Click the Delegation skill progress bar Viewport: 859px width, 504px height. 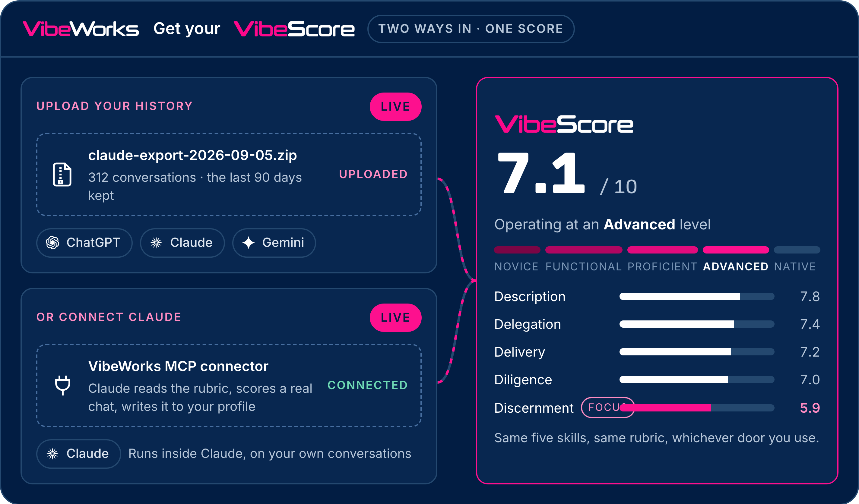697,324
